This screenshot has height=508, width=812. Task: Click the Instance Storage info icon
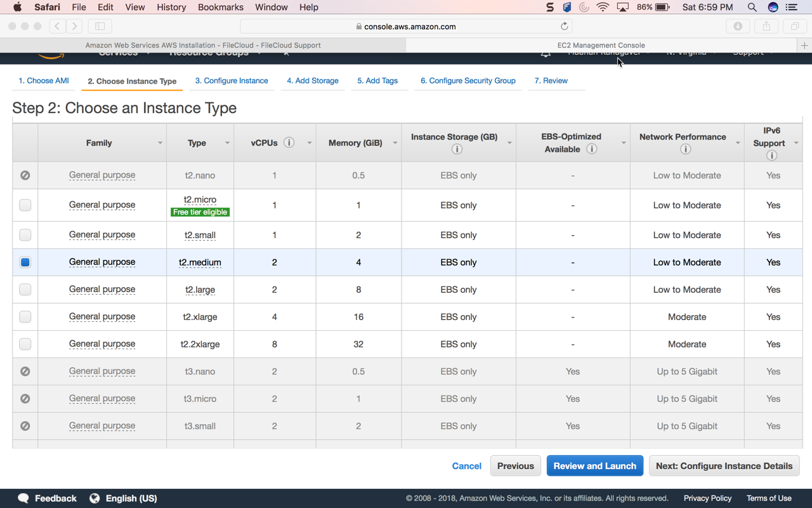point(456,149)
